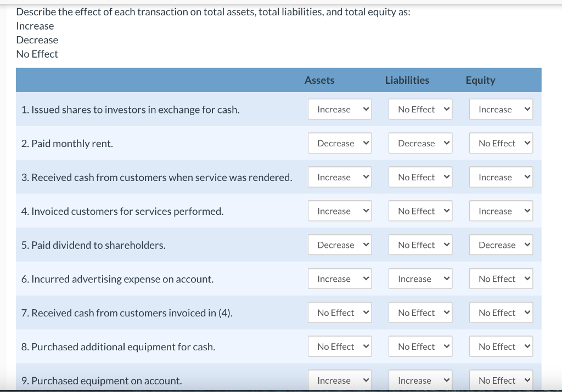Change Assets selection for paid monthly rent
Viewport: 562px width, 392px height.
click(340, 143)
